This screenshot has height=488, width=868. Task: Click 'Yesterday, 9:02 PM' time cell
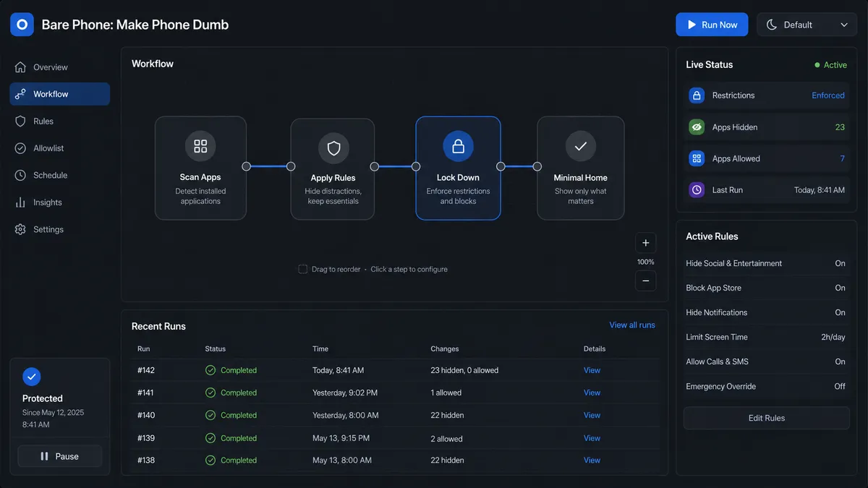point(345,393)
